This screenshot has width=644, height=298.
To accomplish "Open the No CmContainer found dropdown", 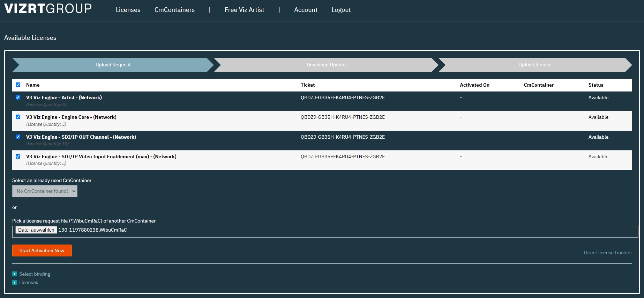I will [45, 191].
